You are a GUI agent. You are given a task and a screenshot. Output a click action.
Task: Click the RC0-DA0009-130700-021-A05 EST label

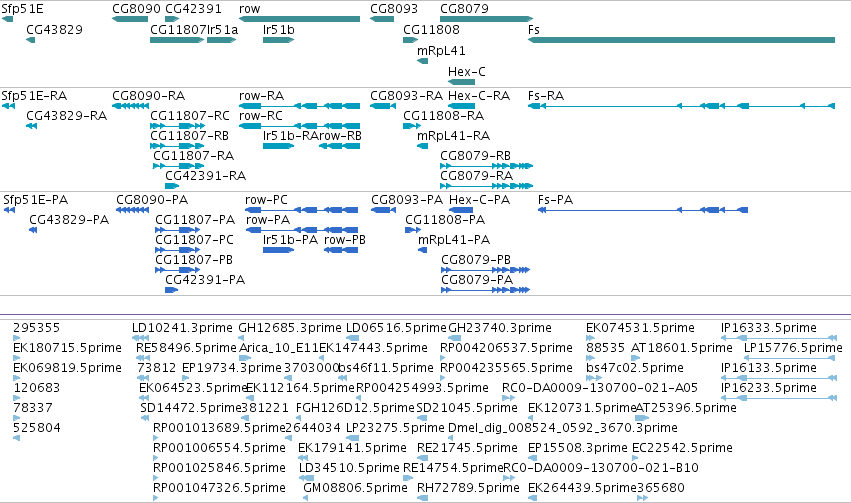[600, 388]
